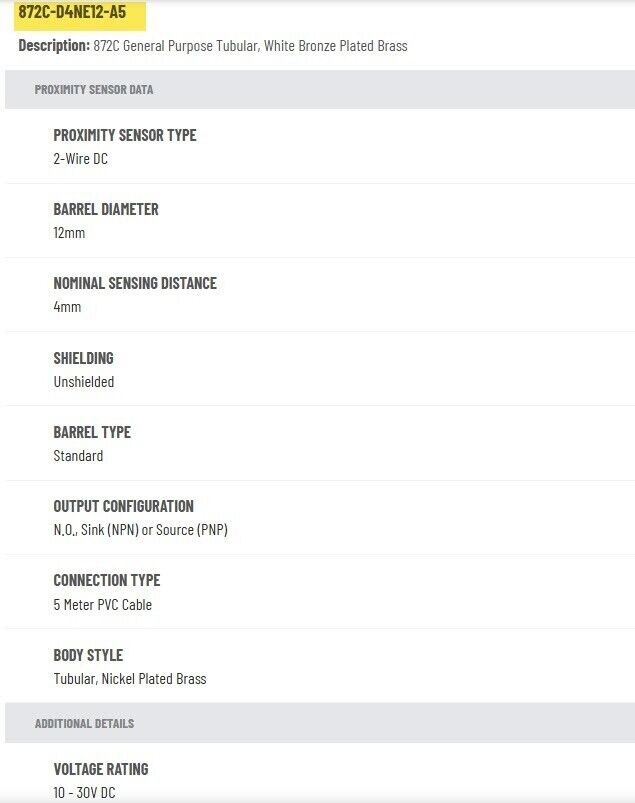Image resolution: width=635 pixels, height=803 pixels.
Task: Collapse the Additional Details section header
Action: 84,723
